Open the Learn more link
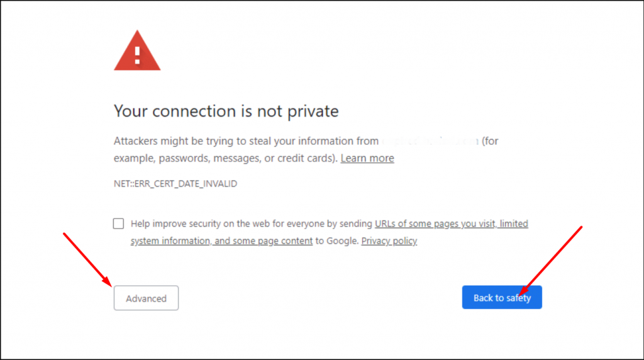 367,158
